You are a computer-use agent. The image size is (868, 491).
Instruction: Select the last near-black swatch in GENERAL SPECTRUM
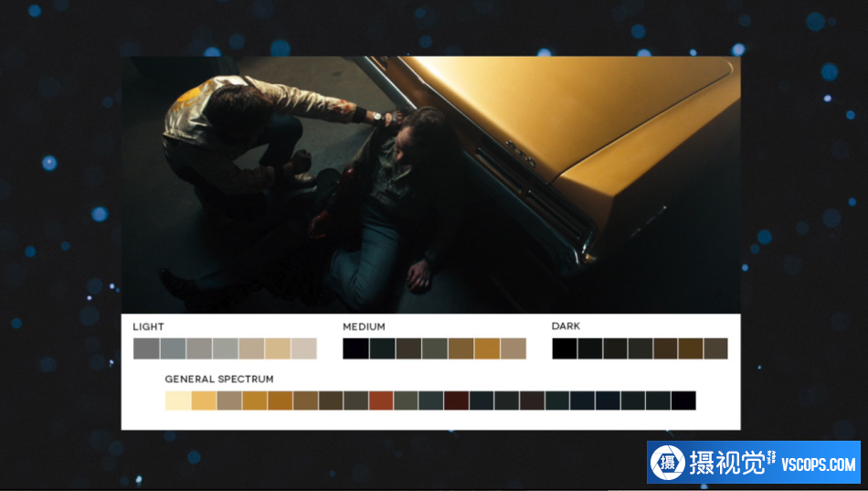tap(683, 400)
